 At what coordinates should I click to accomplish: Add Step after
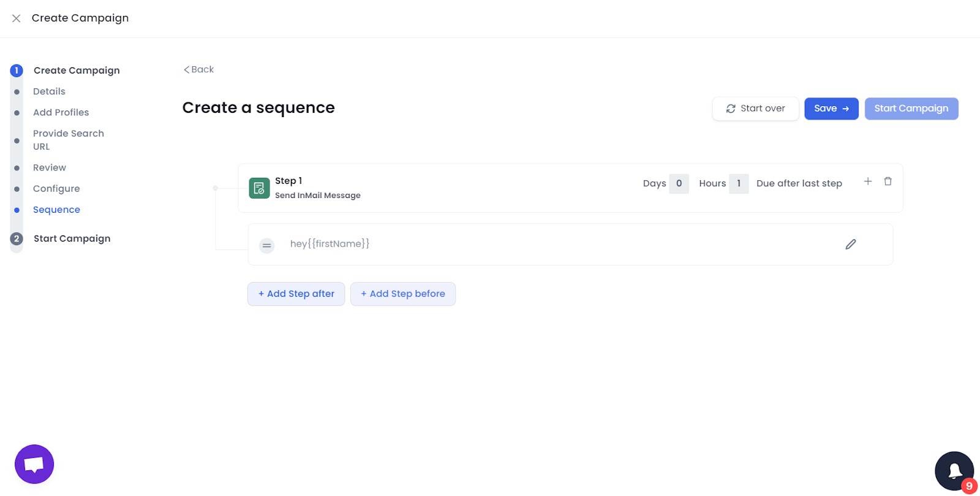tap(296, 294)
